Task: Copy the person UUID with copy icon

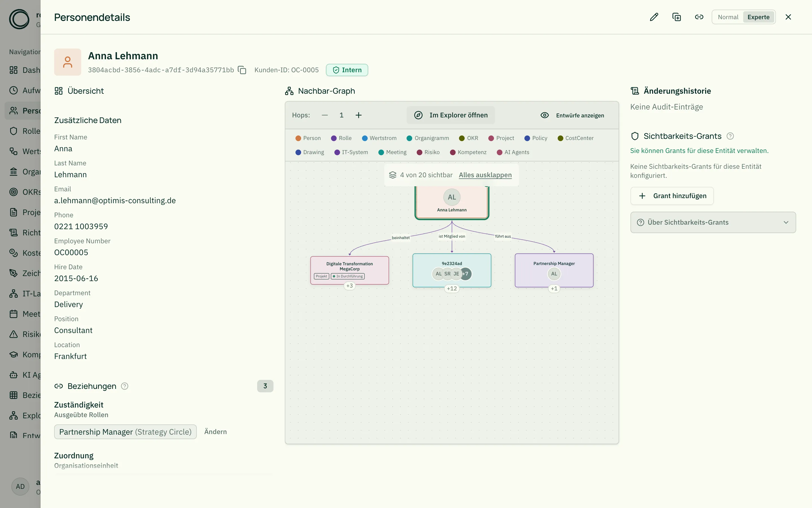Action: (242, 70)
